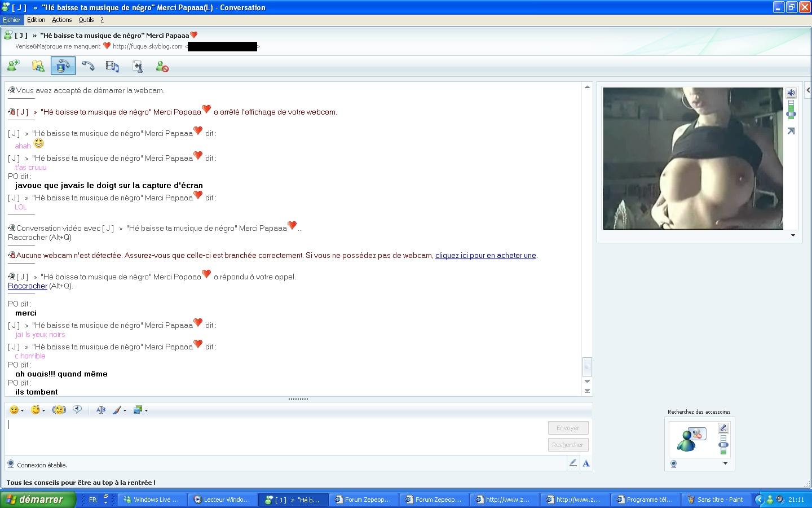Image resolution: width=812 pixels, height=508 pixels.
Task: Click the Raccrocher link to hang up
Action: click(28, 286)
